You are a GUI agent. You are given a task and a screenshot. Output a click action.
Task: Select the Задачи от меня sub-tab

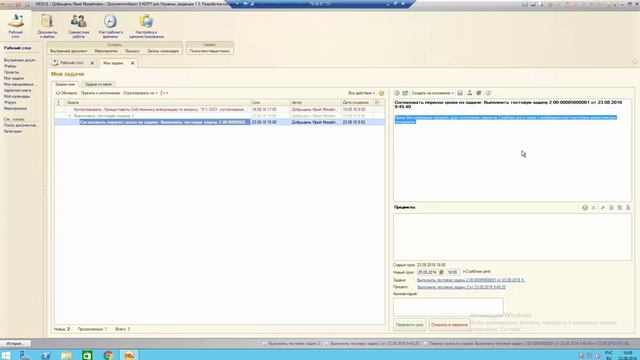click(98, 84)
